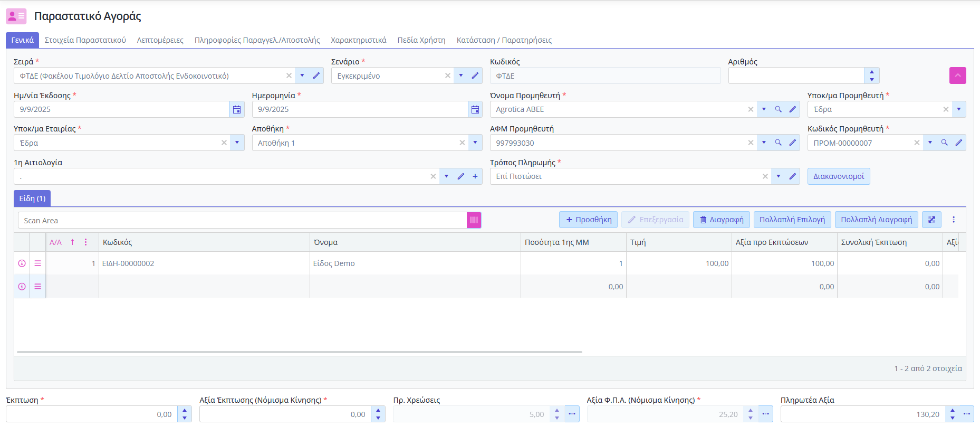Viewport: 980px width, 426px height.
Task: Click the plus icon in 1η Αιτιολογία
Action: (475, 176)
